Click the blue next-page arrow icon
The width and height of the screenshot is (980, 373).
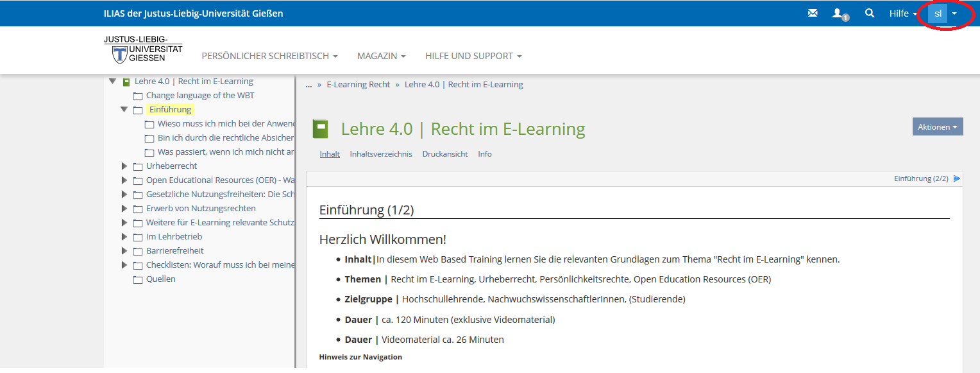tap(957, 178)
